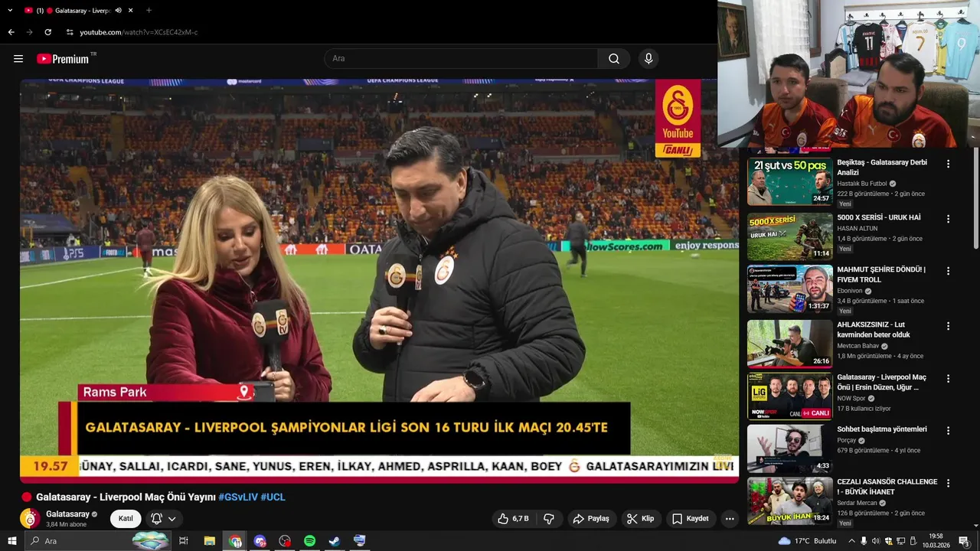This screenshot has height=551, width=980.
Task: Open the Beşiktaş - Galatasaray Derbi Analizi thumbnail
Action: pos(789,181)
